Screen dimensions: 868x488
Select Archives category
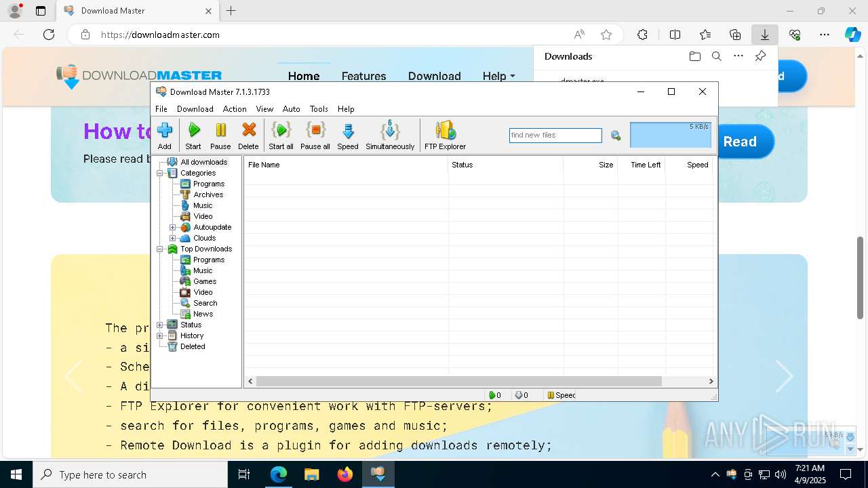point(208,195)
